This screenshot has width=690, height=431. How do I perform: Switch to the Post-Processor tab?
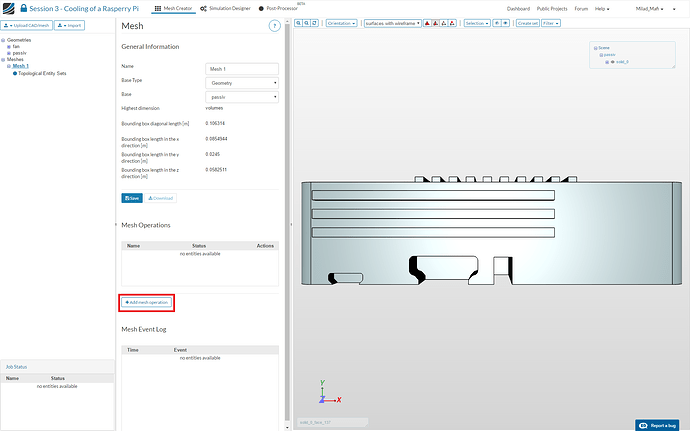278,8
